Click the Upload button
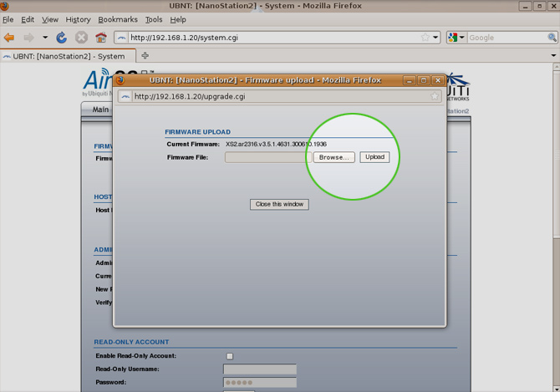Image resolution: width=560 pixels, height=392 pixels. point(374,157)
